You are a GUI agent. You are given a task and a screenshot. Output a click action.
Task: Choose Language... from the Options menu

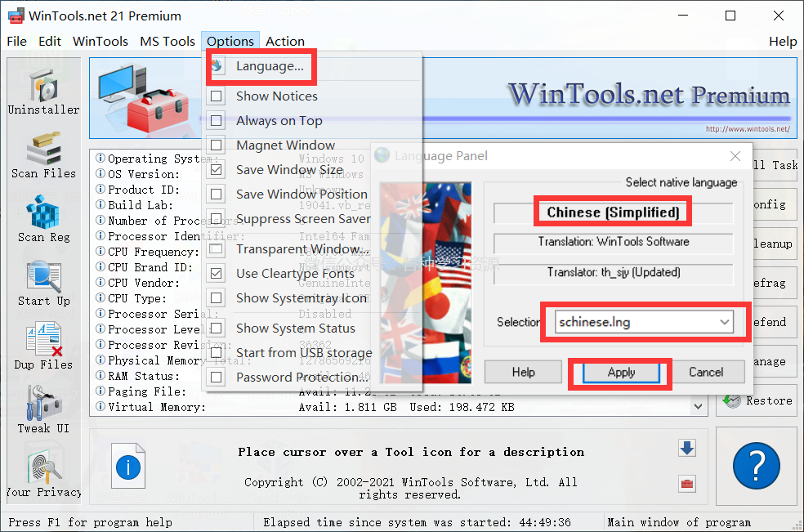tap(270, 65)
